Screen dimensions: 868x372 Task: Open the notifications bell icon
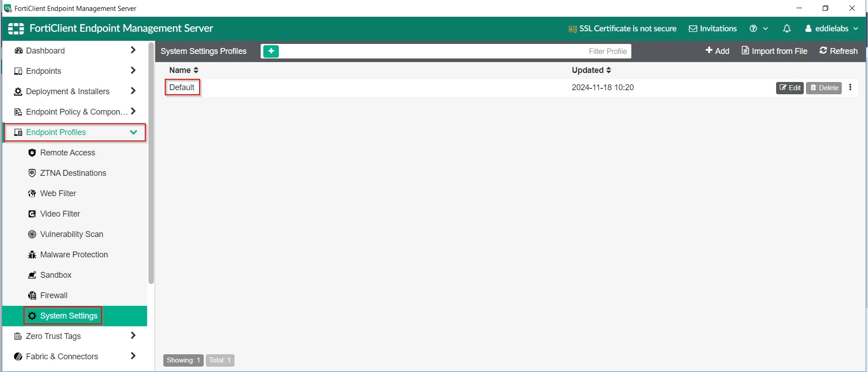[787, 29]
